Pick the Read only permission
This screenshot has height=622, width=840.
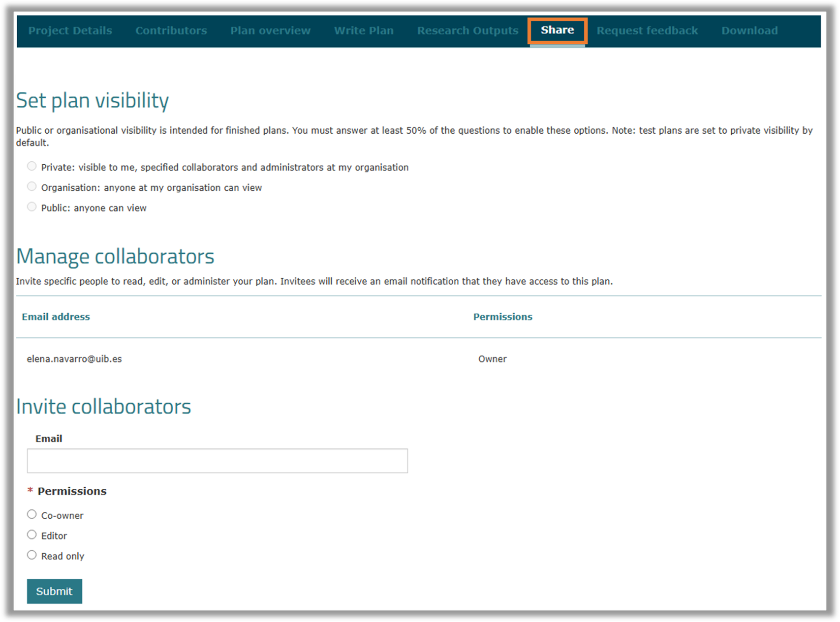pos(32,555)
